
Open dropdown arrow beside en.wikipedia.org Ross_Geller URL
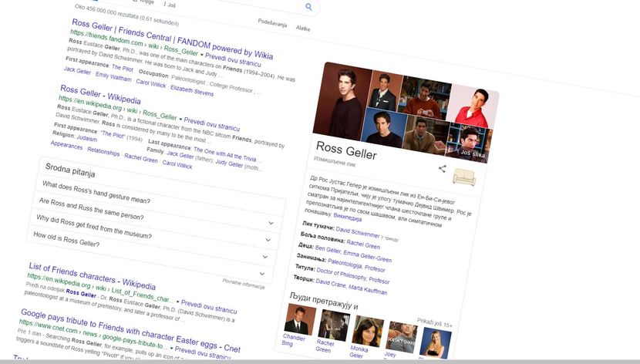180,119
